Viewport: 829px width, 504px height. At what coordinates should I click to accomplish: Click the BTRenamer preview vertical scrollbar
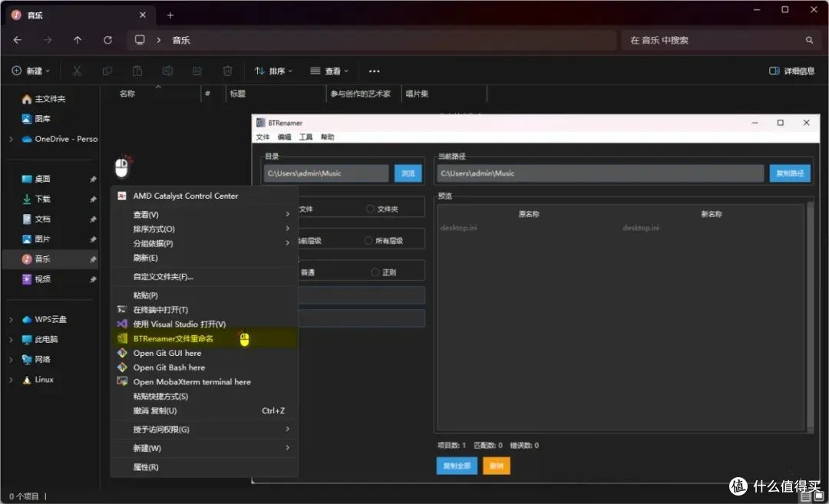point(810,317)
